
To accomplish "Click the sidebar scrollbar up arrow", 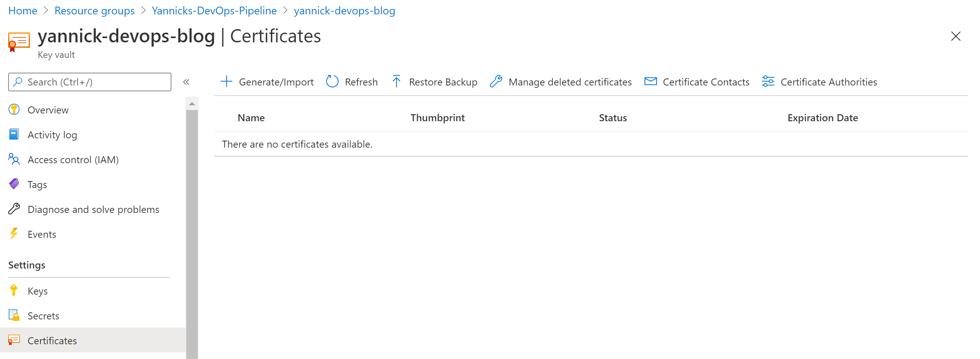I will (x=192, y=104).
